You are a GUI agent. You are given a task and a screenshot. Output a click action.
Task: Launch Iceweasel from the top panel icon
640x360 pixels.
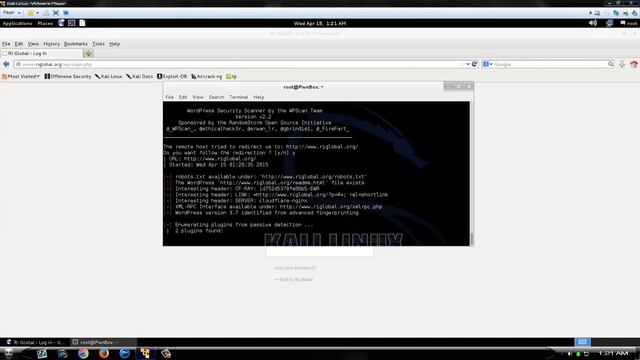61,23
